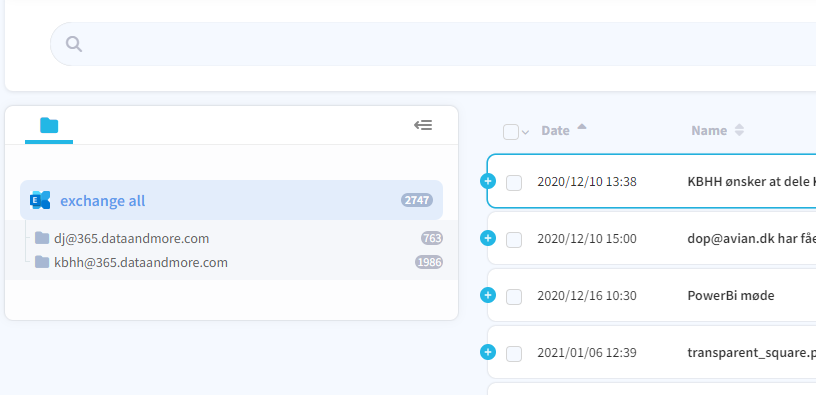Expand the 2020/12/10 13:38 row plus
The height and width of the screenshot is (395, 816).
click(x=488, y=181)
